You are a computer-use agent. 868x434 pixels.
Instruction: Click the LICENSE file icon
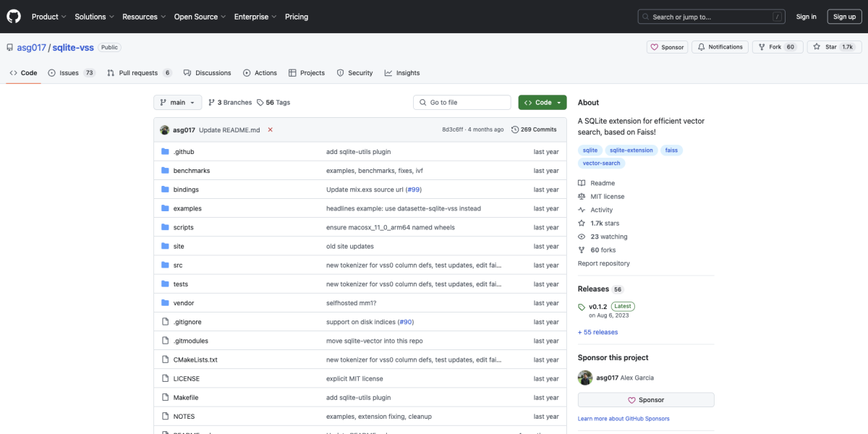coord(165,378)
